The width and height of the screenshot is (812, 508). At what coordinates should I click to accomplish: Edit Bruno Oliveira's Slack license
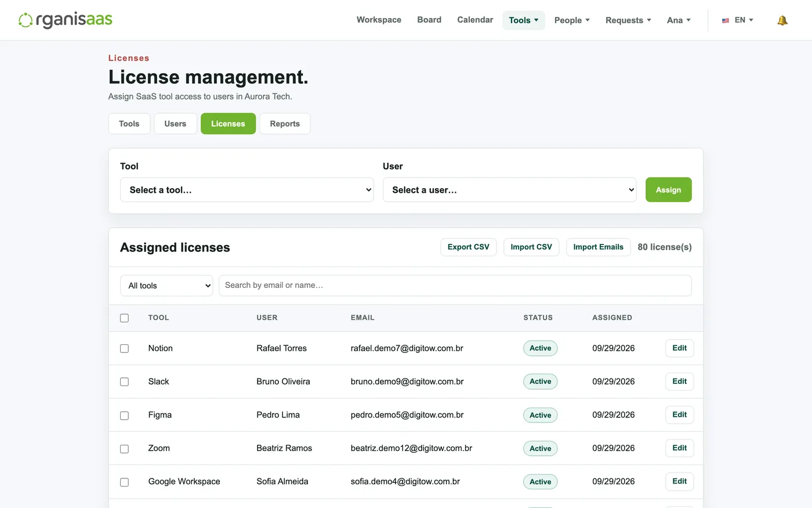679,381
